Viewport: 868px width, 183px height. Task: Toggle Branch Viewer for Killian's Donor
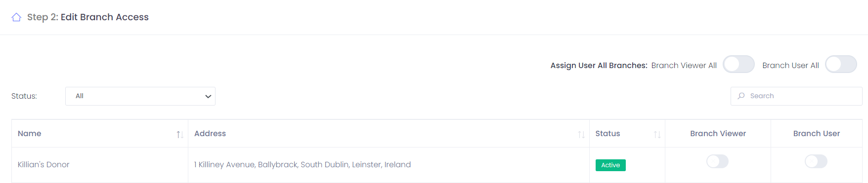(x=717, y=161)
